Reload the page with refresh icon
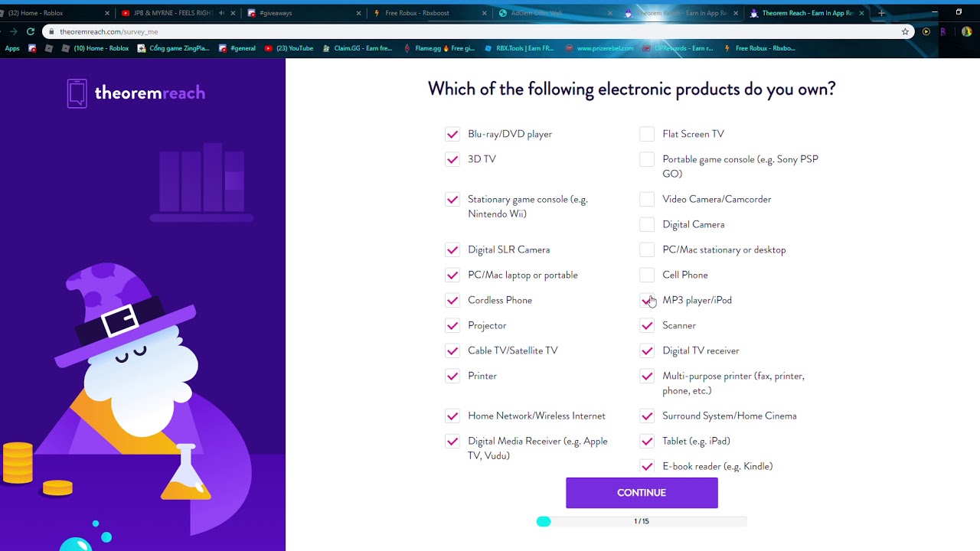980x551 pixels. 30,31
